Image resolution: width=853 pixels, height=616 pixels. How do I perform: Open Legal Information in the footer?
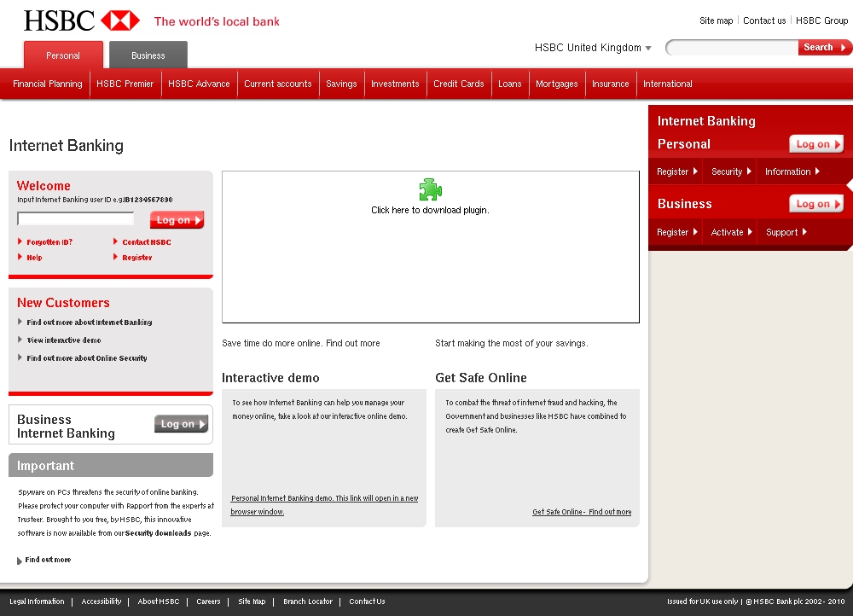37,601
